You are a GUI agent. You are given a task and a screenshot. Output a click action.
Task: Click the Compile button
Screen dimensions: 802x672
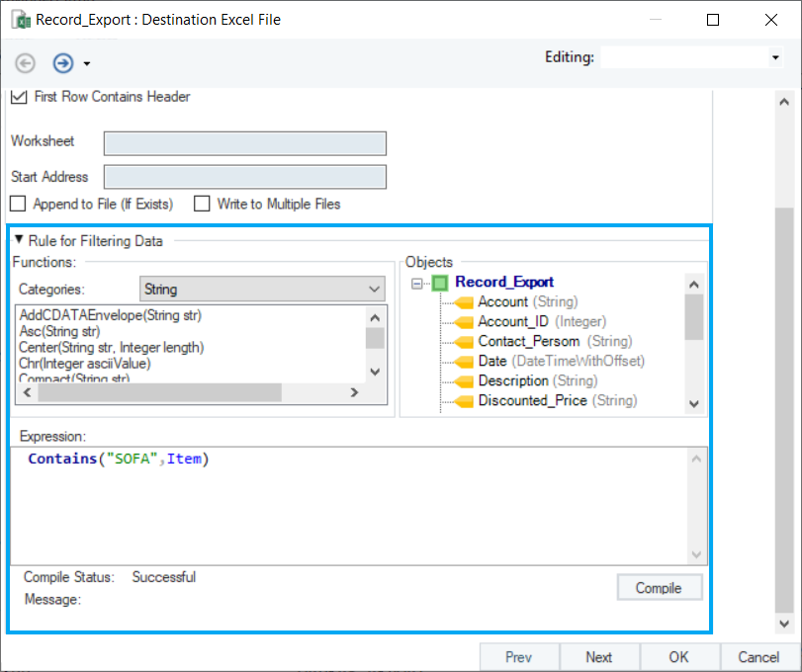coord(660,588)
